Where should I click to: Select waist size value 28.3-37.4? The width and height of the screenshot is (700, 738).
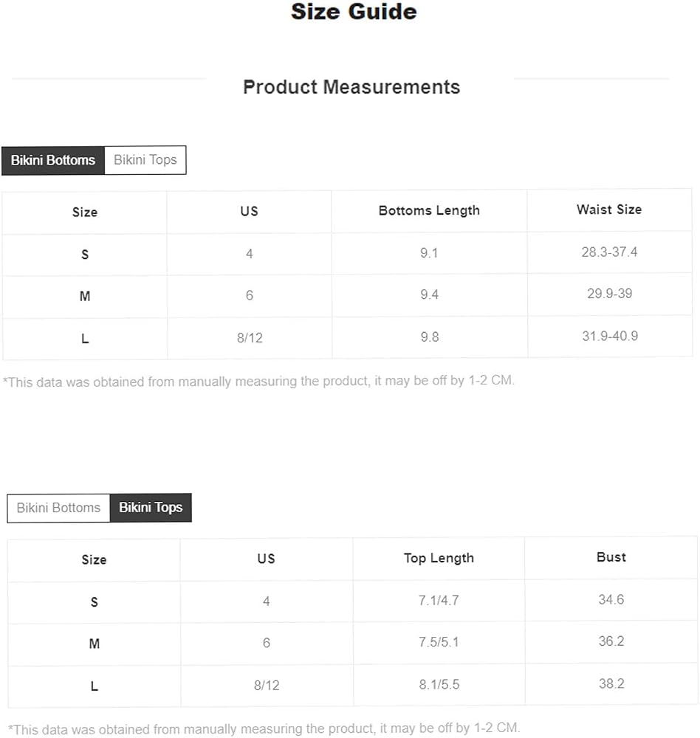pos(609,252)
